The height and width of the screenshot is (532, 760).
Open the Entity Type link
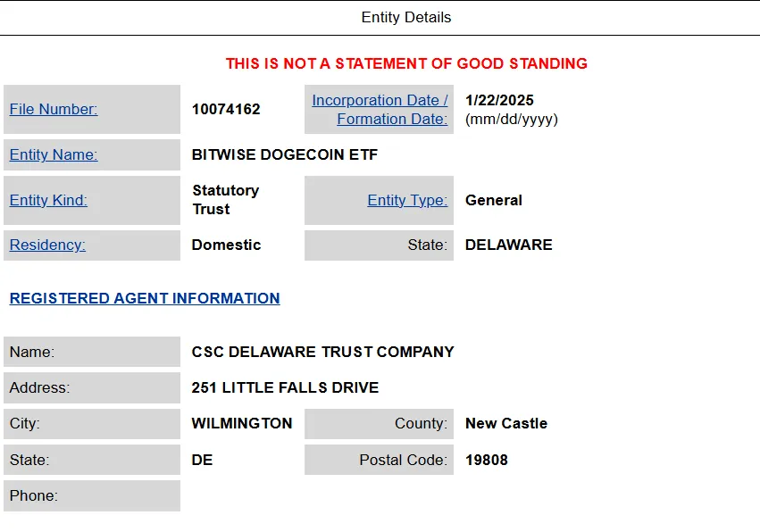[x=407, y=200]
